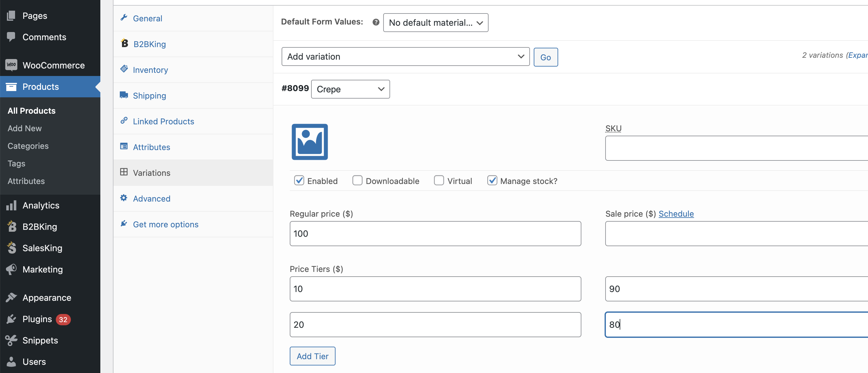Open the Attributes product data tab
868x373 pixels.
coord(193,147)
